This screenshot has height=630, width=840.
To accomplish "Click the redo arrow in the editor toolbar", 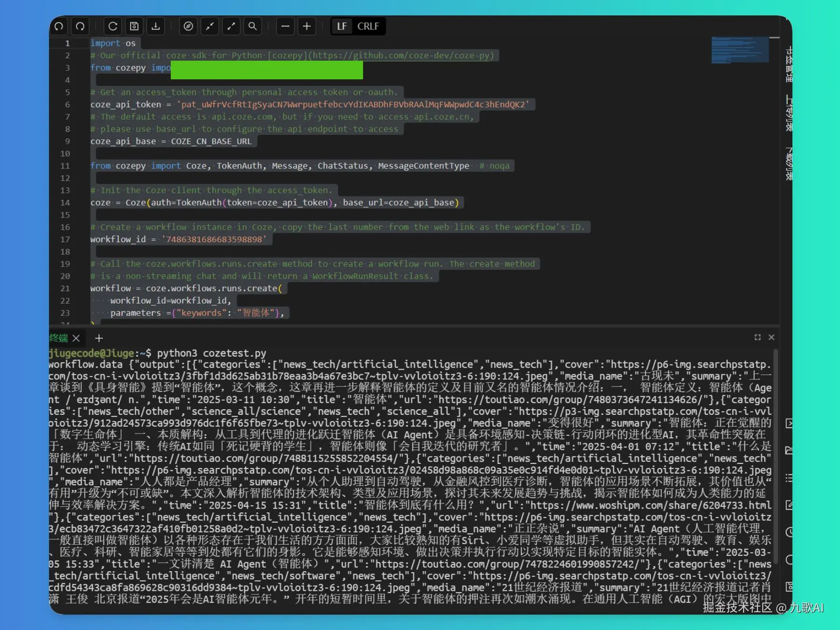I will pyautogui.click(x=80, y=27).
